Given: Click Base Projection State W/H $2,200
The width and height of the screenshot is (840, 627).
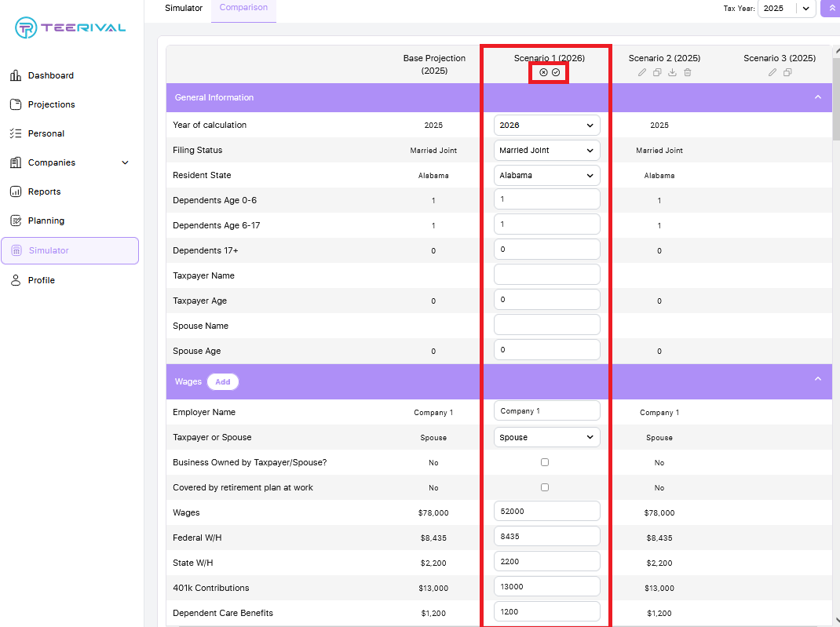Looking at the screenshot, I should coord(433,563).
